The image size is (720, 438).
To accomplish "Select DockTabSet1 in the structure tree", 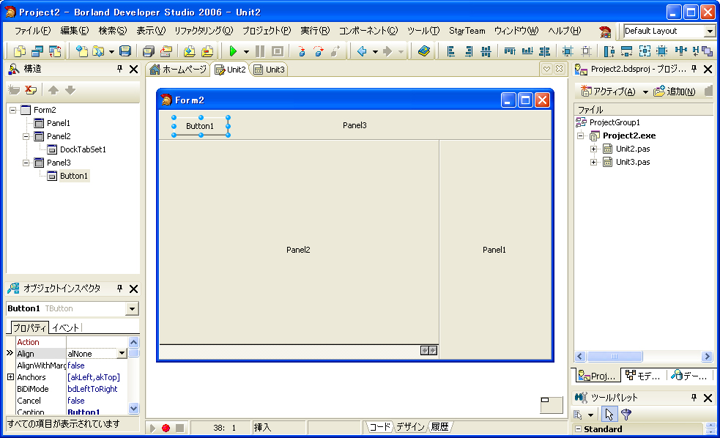I will click(x=82, y=149).
